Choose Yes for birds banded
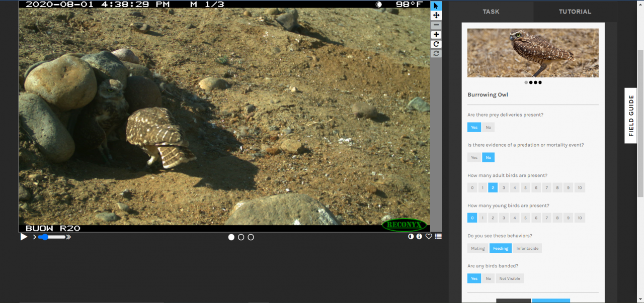The height and width of the screenshot is (303, 644). (x=474, y=278)
